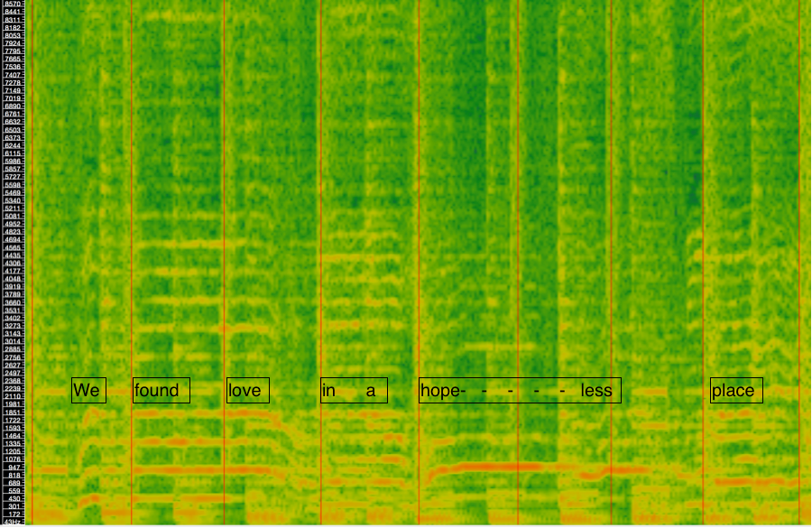Select the 6503 frequency axis label

click(x=13, y=130)
